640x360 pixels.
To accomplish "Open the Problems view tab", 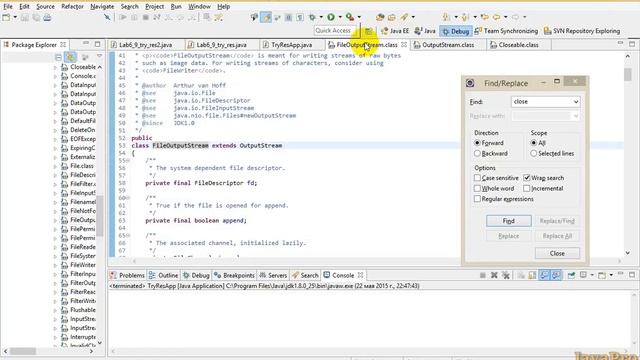I will coord(127,276).
